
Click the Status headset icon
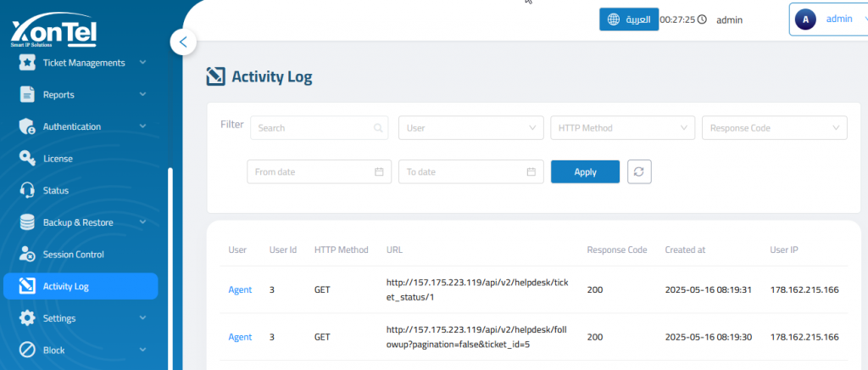(27, 191)
